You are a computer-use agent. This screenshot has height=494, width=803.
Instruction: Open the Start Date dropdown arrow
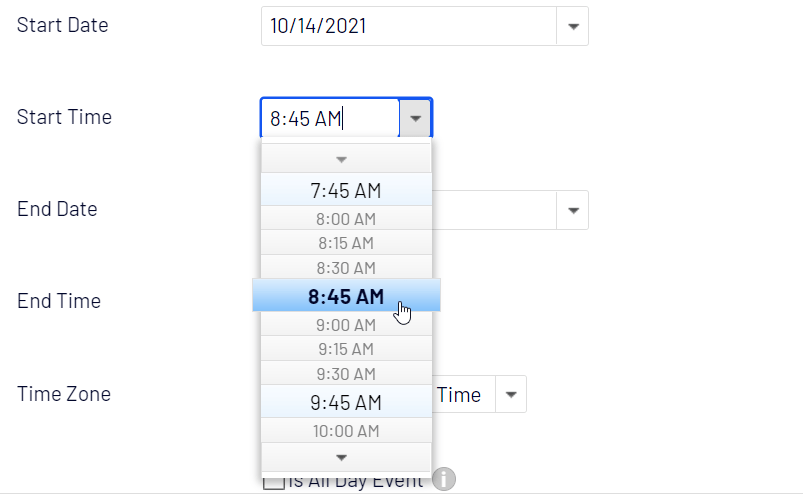coord(572,27)
